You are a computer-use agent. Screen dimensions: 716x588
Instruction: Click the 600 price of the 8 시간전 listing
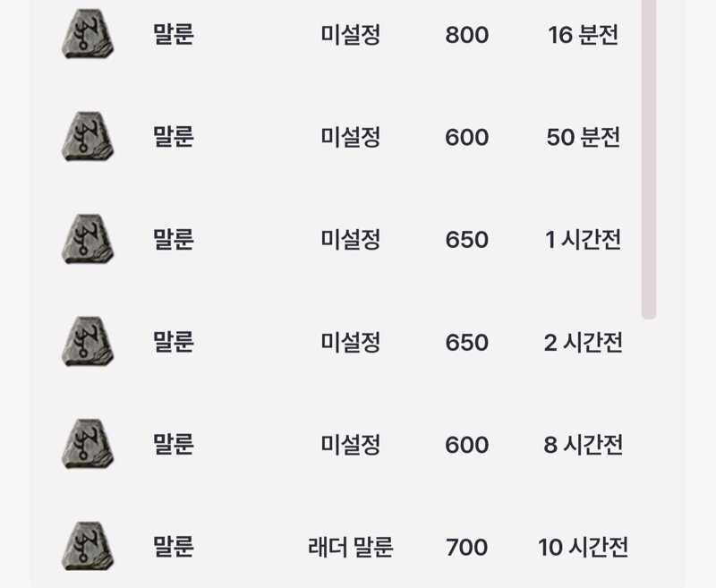(x=466, y=445)
